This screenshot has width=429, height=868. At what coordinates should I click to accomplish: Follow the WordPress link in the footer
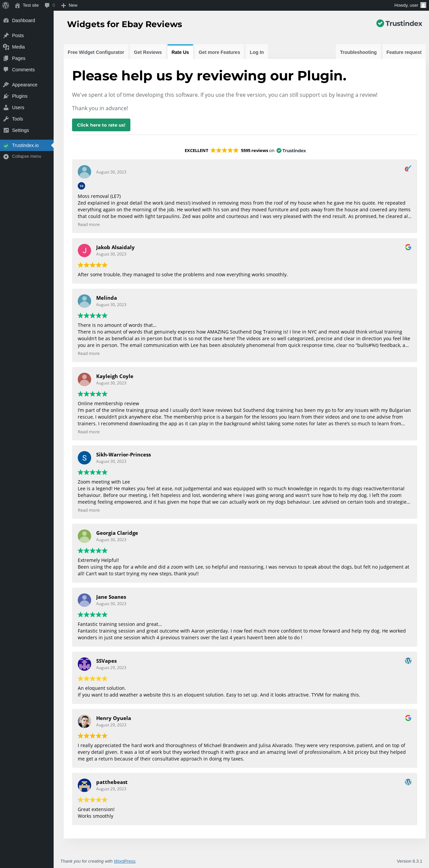click(124, 861)
